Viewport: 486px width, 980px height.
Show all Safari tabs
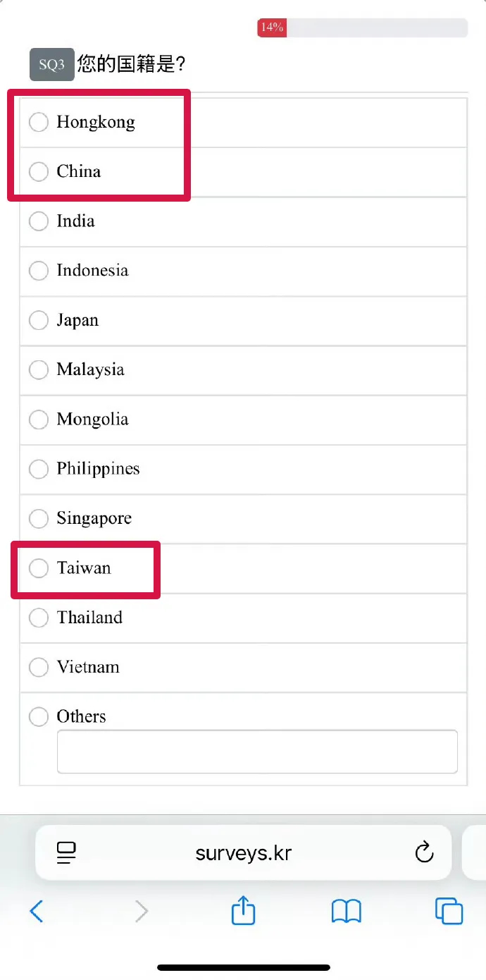449,911
